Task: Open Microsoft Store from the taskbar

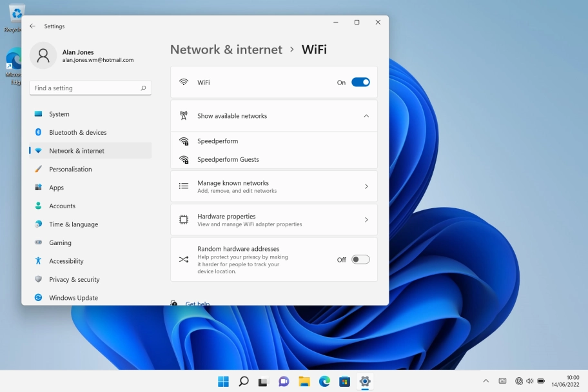Action: [344, 381]
